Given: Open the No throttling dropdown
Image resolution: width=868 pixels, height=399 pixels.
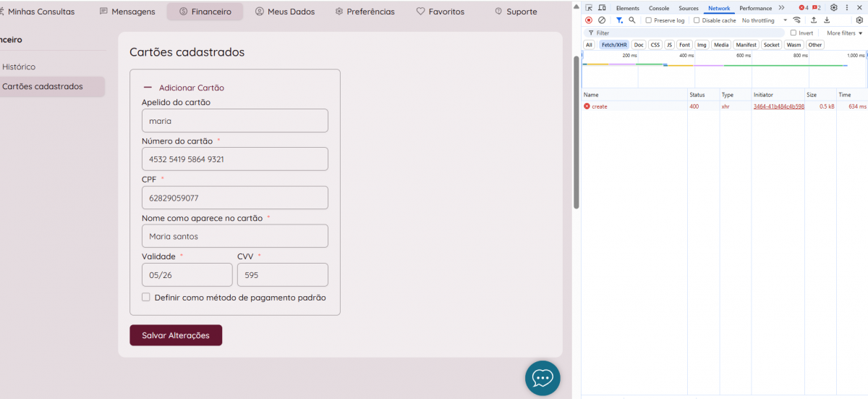Looking at the screenshot, I should coord(762,20).
